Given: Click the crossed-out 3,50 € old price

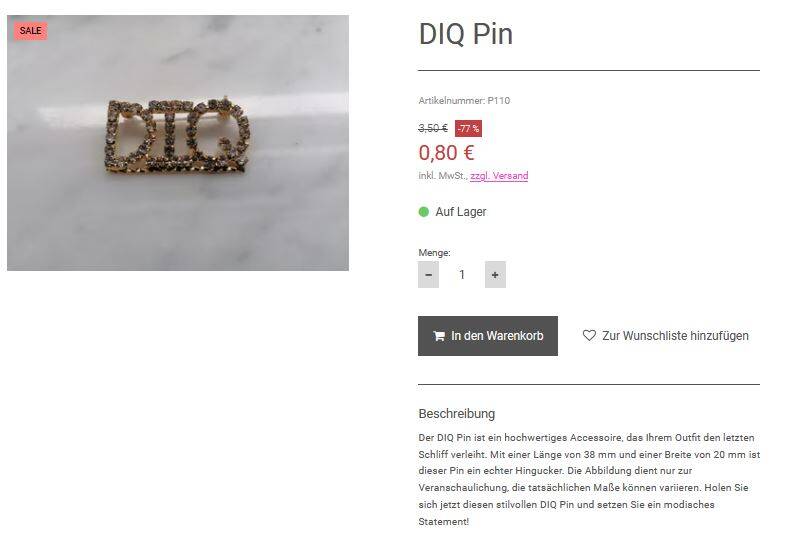Looking at the screenshot, I should point(433,129).
